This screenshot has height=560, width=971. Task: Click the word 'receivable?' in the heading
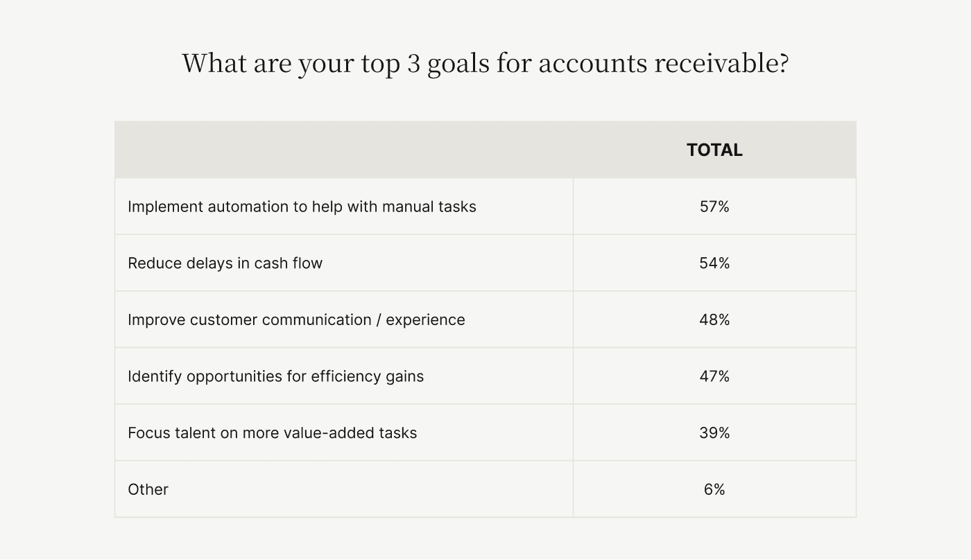722,63
